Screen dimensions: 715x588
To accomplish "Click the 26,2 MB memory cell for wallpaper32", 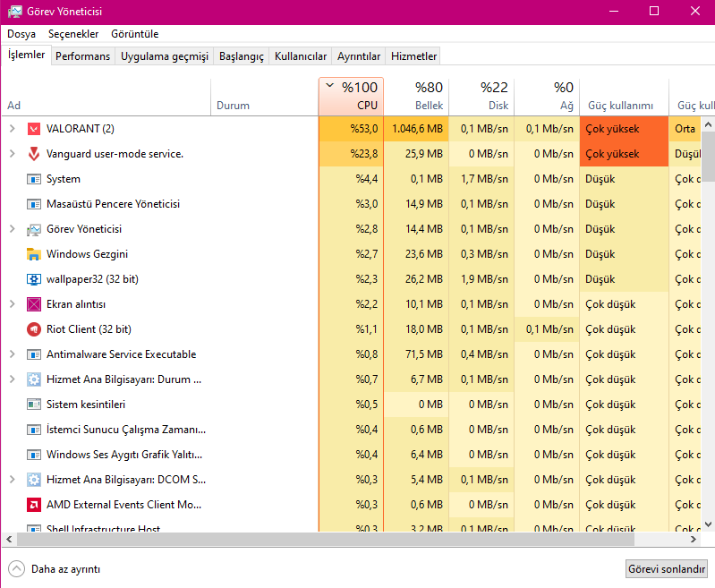I will [416, 279].
